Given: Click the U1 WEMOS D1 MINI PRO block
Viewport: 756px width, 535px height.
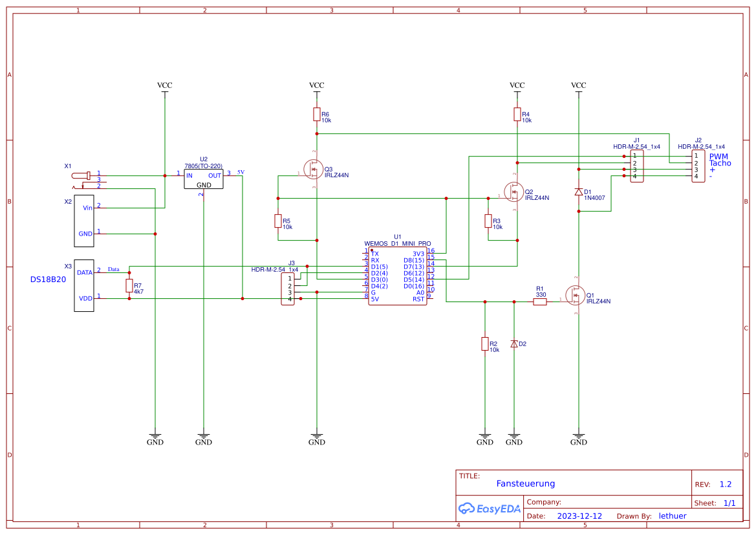Looking at the screenshot, I should pyautogui.click(x=396, y=275).
